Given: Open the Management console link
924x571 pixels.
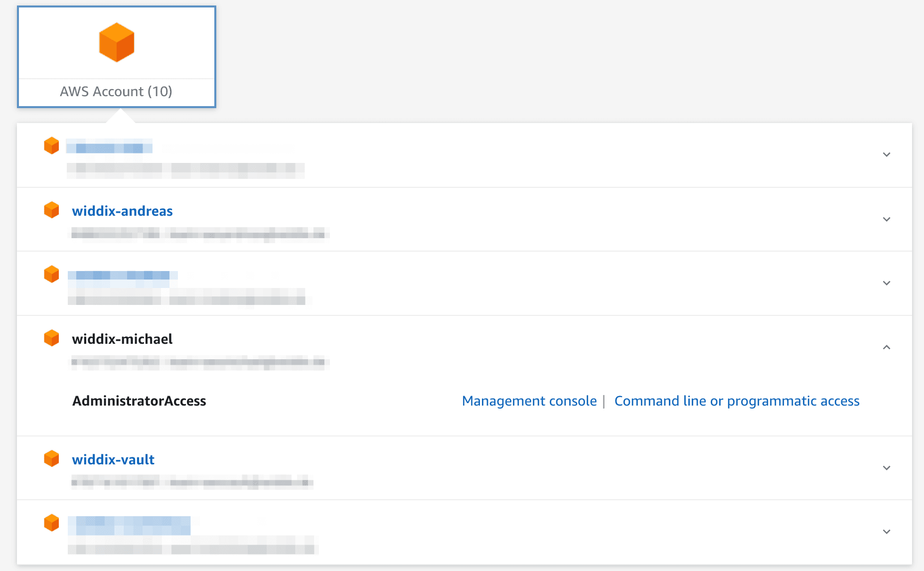Looking at the screenshot, I should pyautogui.click(x=529, y=401).
